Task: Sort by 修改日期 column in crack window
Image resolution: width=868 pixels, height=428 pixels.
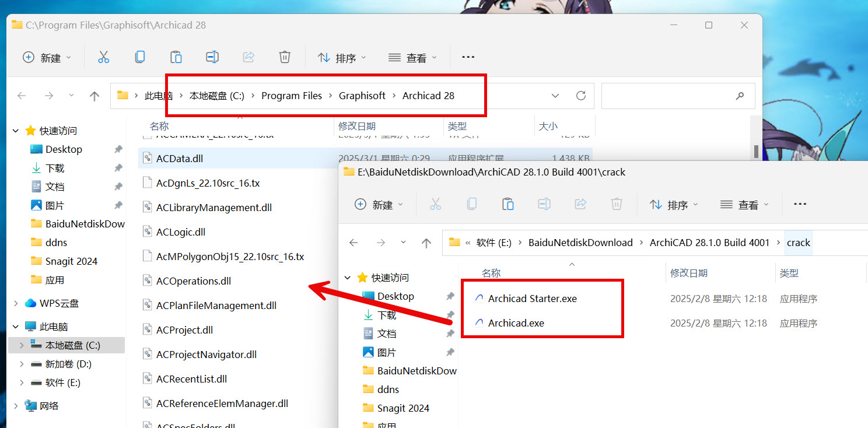Action: coord(689,273)
